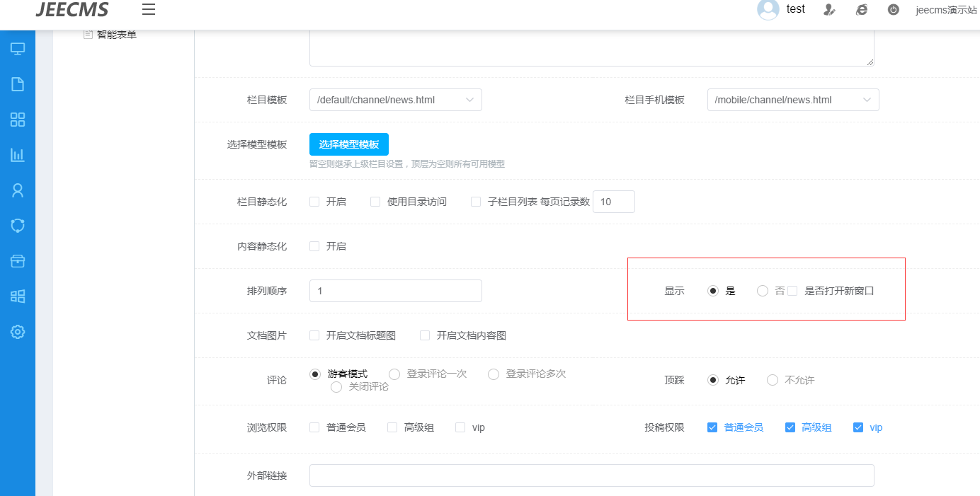Select the 不允许 radio for 顶踩
Screen dimensions: 980x496
point(773,380)
